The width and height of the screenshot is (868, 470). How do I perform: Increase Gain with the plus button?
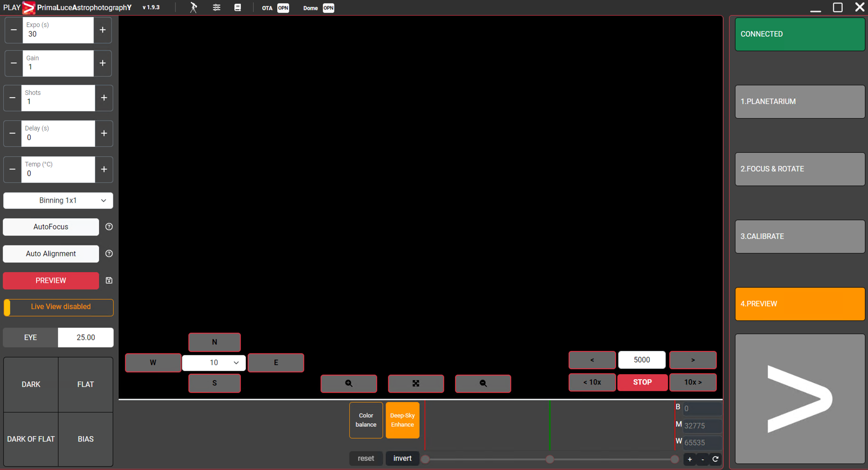pyautogui.click(x=103, y=63)
